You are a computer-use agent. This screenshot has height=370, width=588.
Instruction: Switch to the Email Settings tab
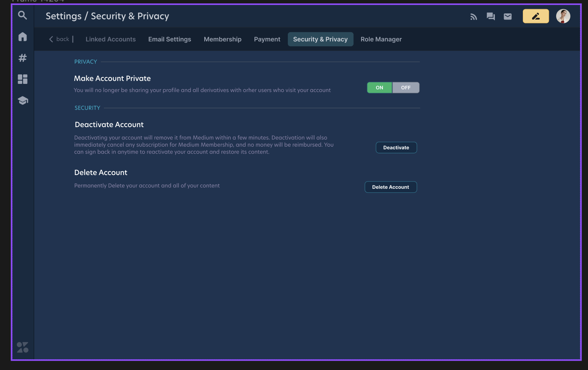169,39
